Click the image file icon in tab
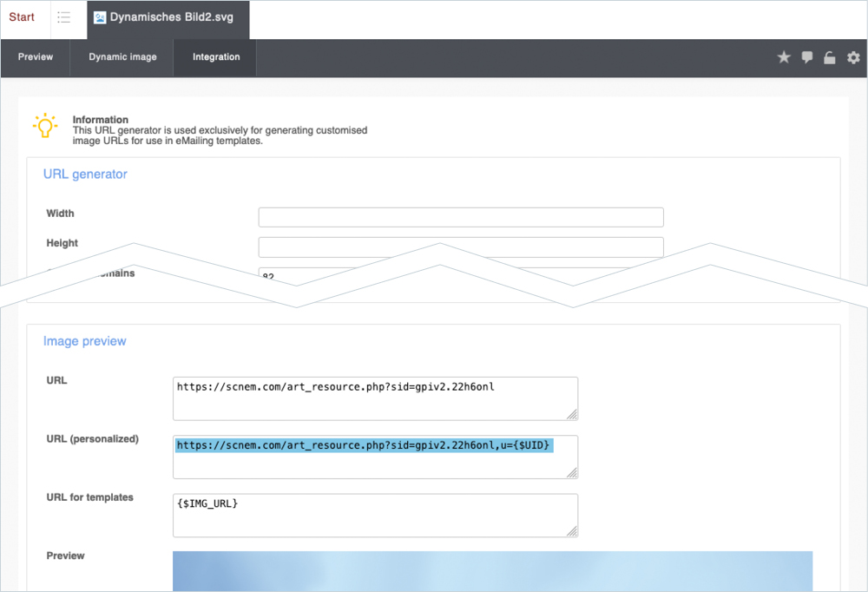Image resolution: width=868 pixels, height=592 pixels. tap(100, 17)
